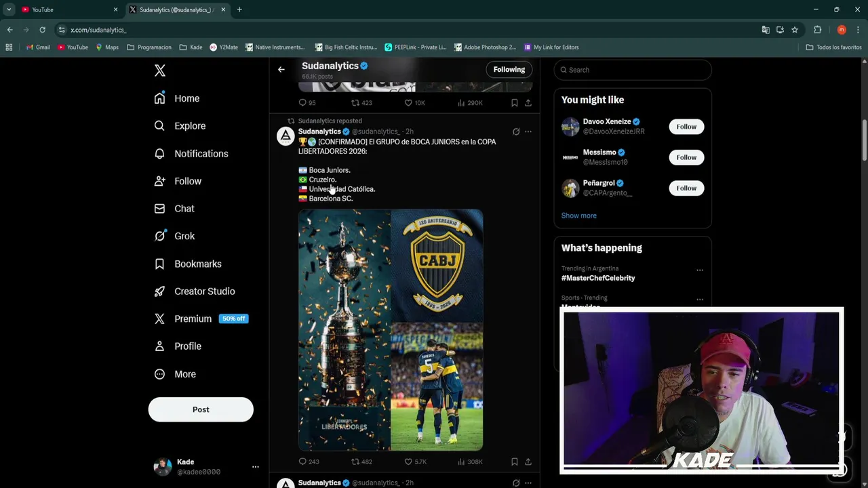Open the Programacion bookmarks folder
Viewport: 868px width, 488px height.
click(x=149, y=47)
